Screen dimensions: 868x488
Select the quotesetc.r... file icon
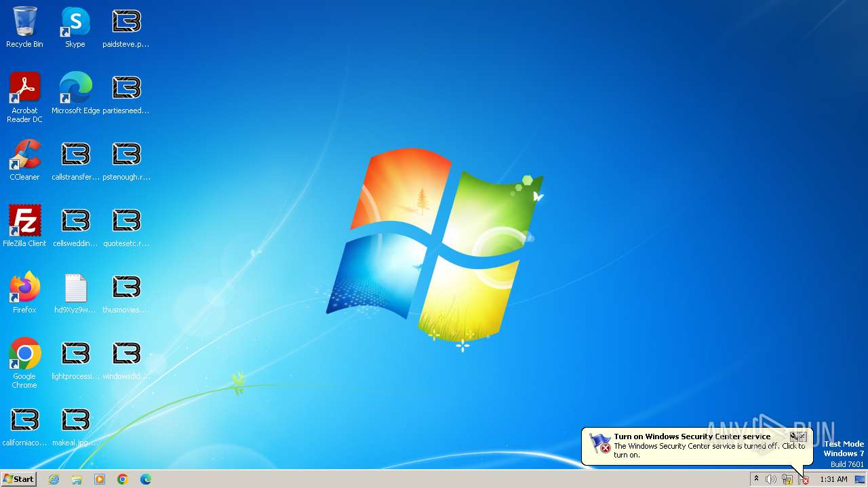point(126,226)
